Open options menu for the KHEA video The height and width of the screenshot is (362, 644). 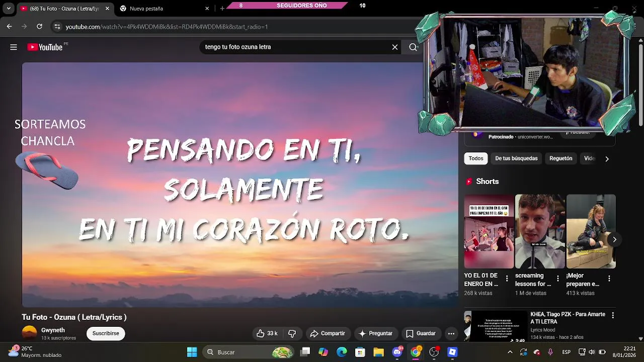(x=612, y=315)
